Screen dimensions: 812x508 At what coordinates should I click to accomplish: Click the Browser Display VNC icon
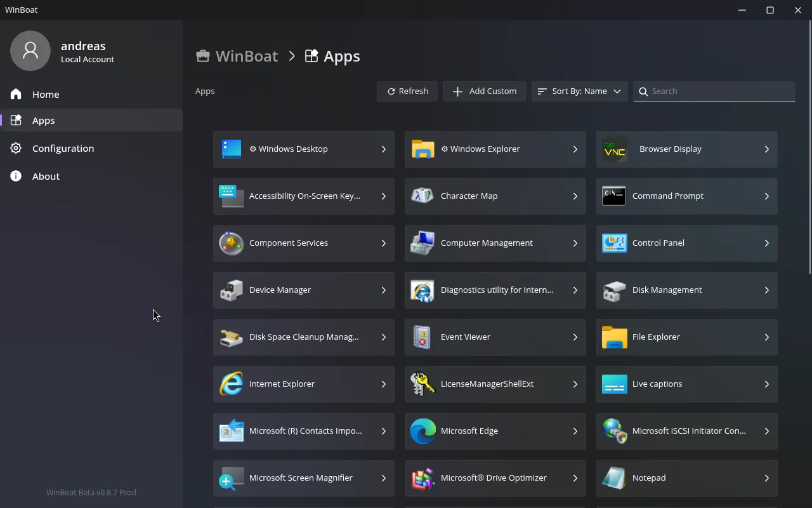pyautogui.click(x=614, y=149)
